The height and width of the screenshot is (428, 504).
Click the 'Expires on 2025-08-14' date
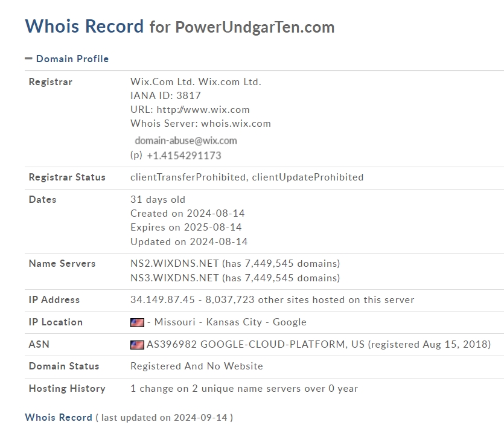[186, 227]
